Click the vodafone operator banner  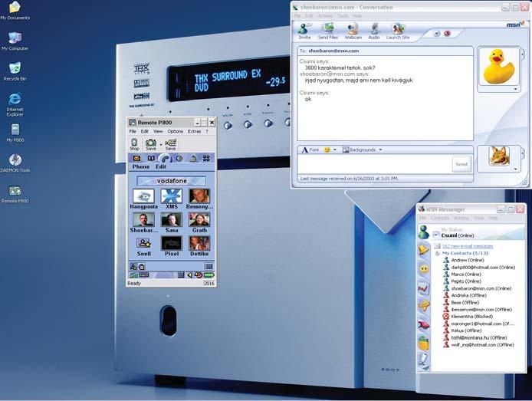172,181
